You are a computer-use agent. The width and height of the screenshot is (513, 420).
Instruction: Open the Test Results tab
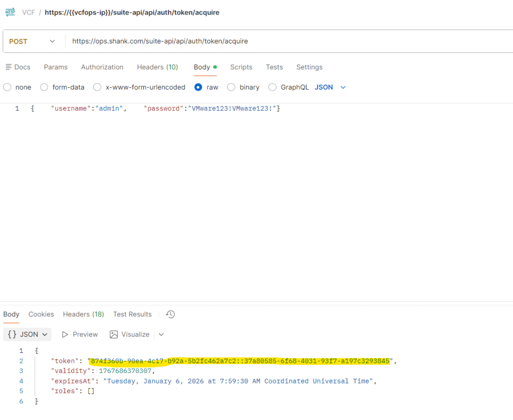(x=132, y=314)
